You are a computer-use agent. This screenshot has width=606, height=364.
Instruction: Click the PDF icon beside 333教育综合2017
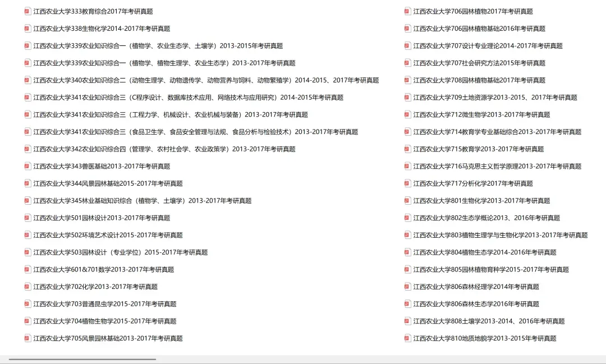(27, 11)
